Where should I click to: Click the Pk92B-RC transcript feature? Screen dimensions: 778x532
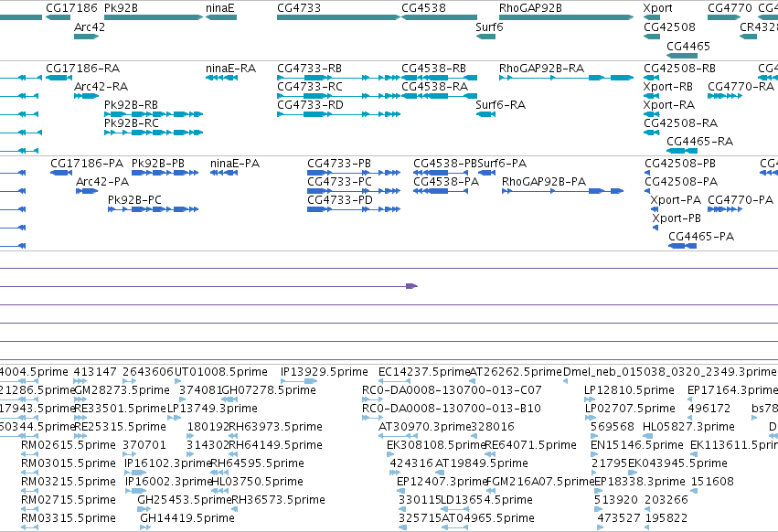click(x=154, y=133)
